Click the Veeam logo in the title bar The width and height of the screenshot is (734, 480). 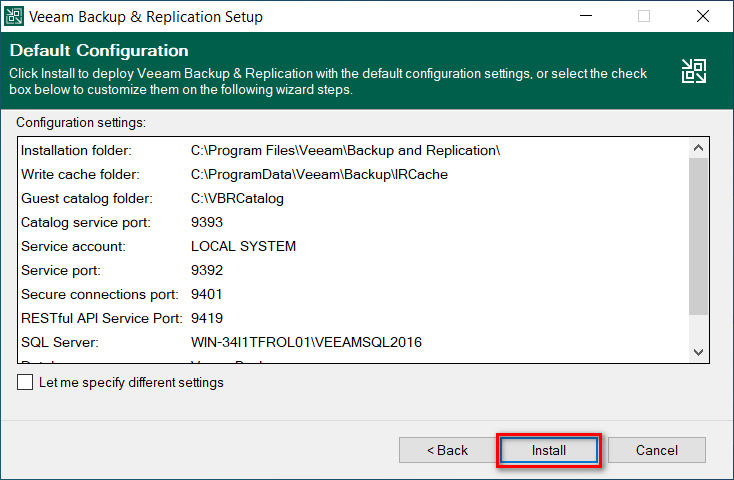(14, 16)
